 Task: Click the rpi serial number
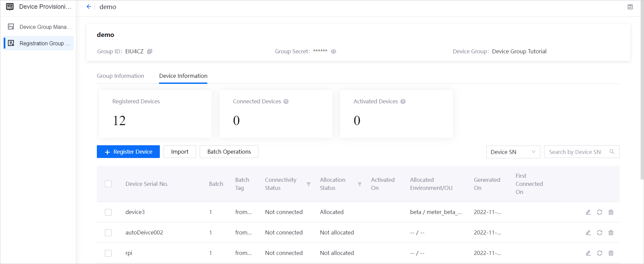pos(129,253)
